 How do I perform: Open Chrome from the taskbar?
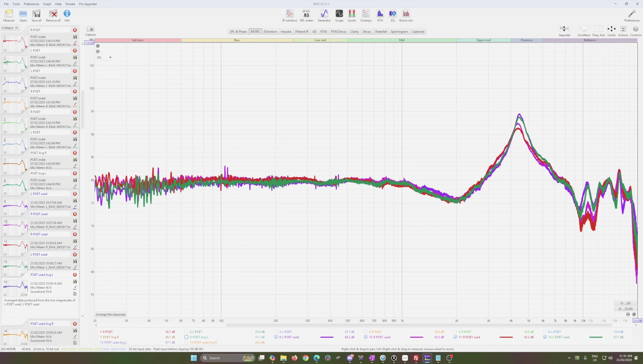[x=306, y=358]
